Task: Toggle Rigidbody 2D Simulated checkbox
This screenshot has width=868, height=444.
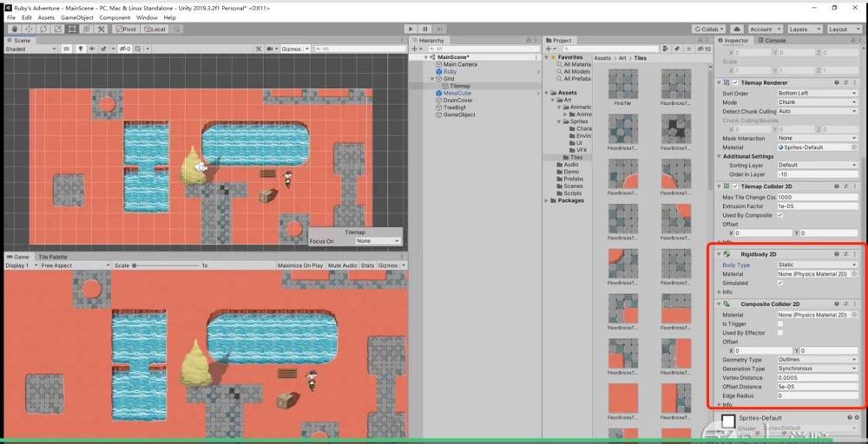Action: coord(780,283)
